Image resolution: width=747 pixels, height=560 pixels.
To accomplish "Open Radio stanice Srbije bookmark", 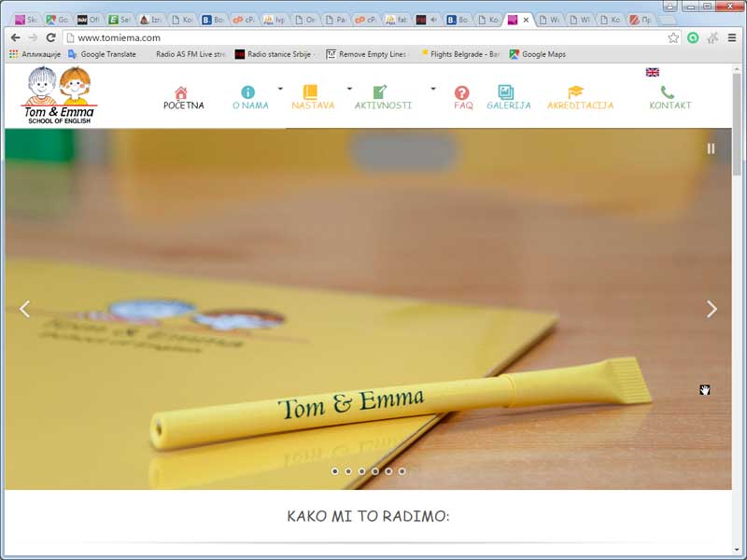I will click(275, 54).
